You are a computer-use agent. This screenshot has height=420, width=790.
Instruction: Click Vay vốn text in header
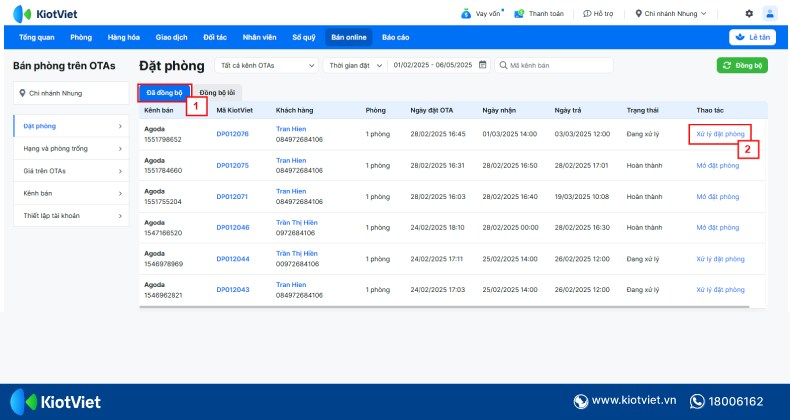point(488,14)
